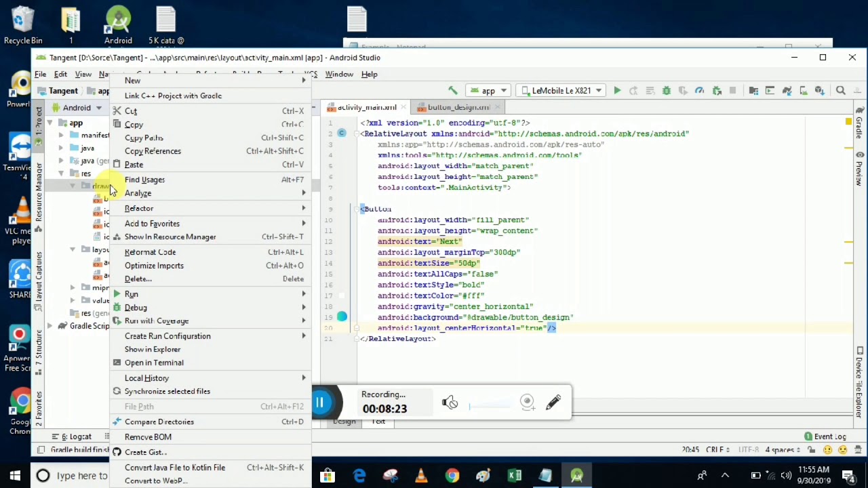
Task: Pause the screen recording
Action: pos(319,403)
